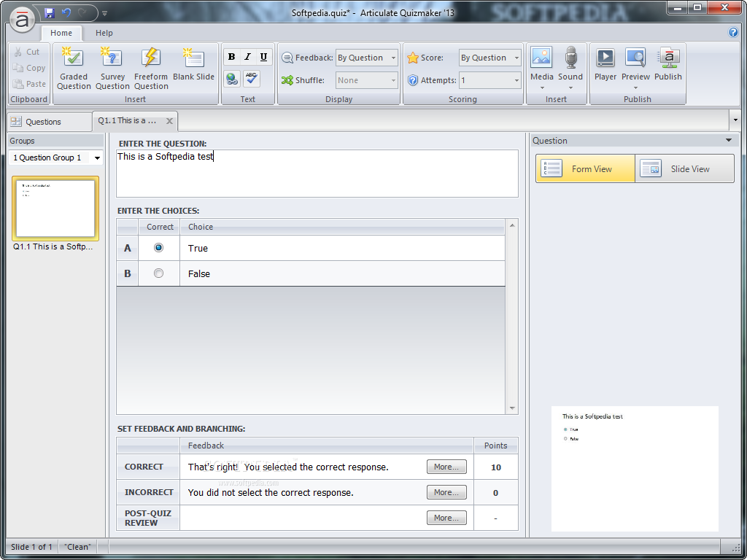The image size is (747, 560).
Task: Insert a Survey Question
Action: pos(112,68)
